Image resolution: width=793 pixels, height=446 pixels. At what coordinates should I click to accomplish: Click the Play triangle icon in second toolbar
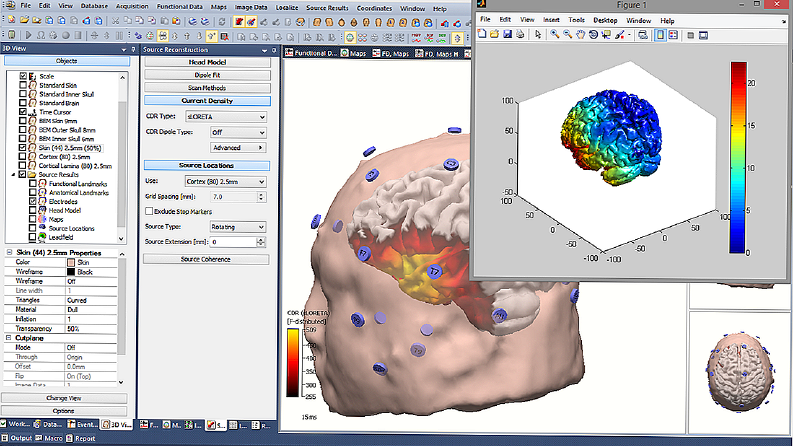(28, 35)
